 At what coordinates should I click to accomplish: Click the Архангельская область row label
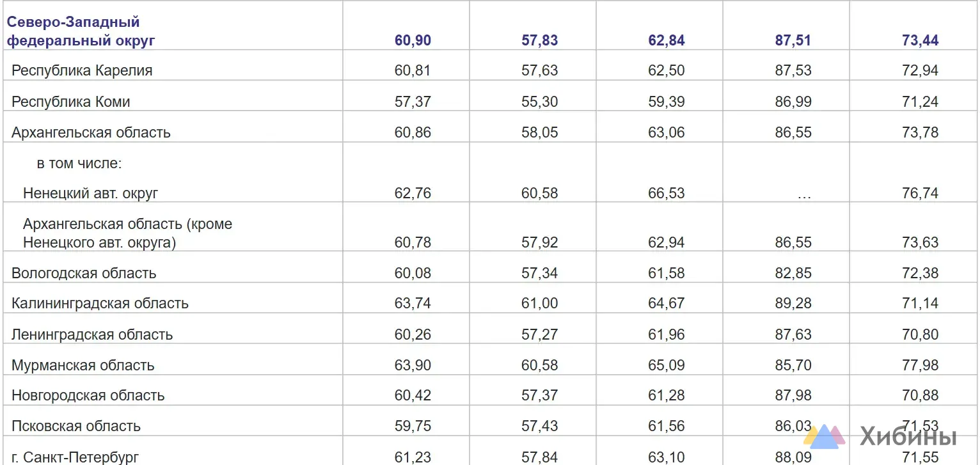(91, 132)
